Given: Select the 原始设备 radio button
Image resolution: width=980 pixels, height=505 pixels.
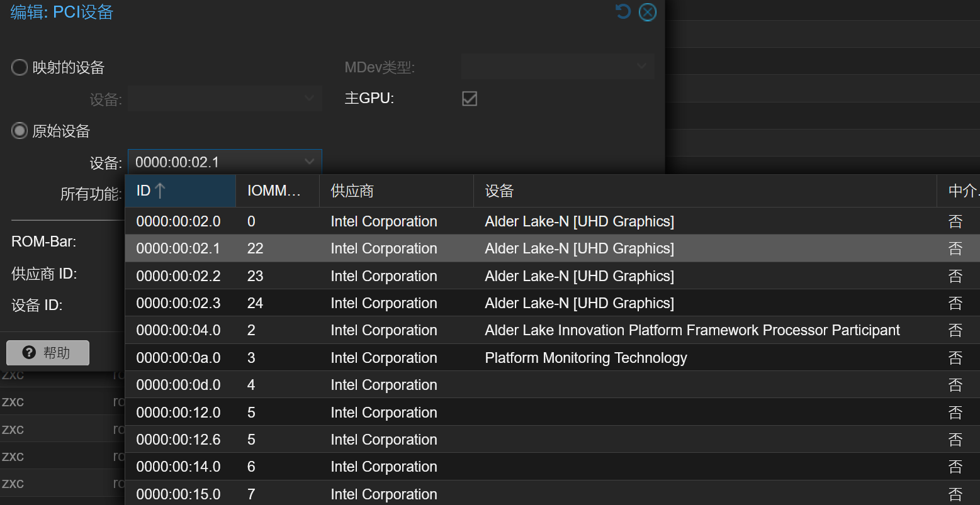Looking at the screenshot, I should (x=20, y=131).
